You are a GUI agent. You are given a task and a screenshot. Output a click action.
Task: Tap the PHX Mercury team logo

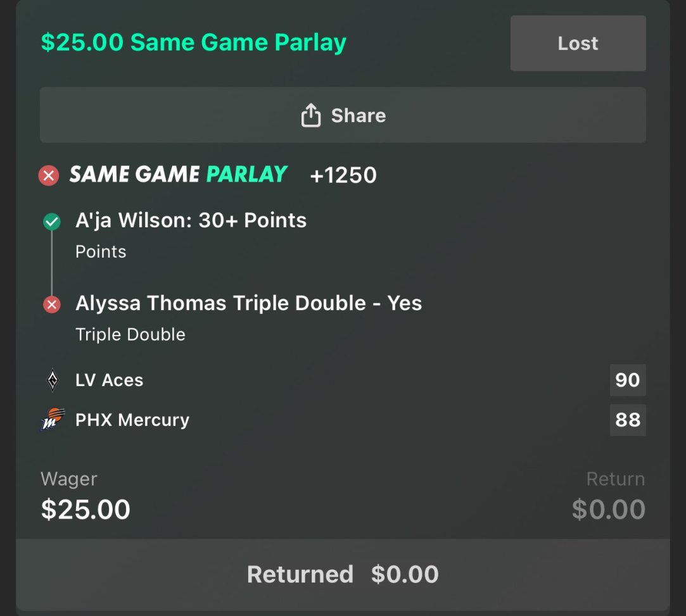pyautogui.click(x=53, y=420)
